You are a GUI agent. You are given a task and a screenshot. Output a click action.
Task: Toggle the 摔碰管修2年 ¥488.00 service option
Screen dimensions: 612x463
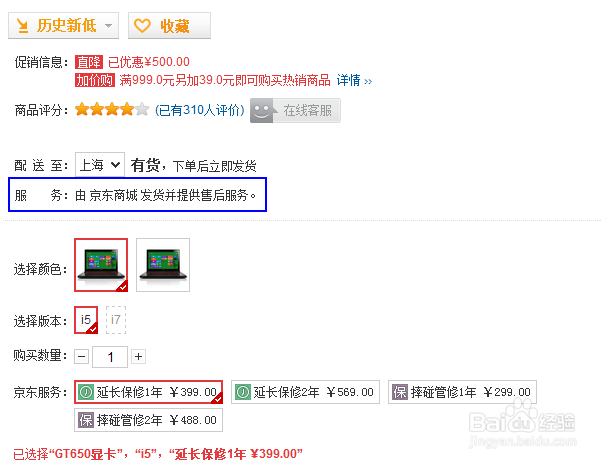pos(148,420)
